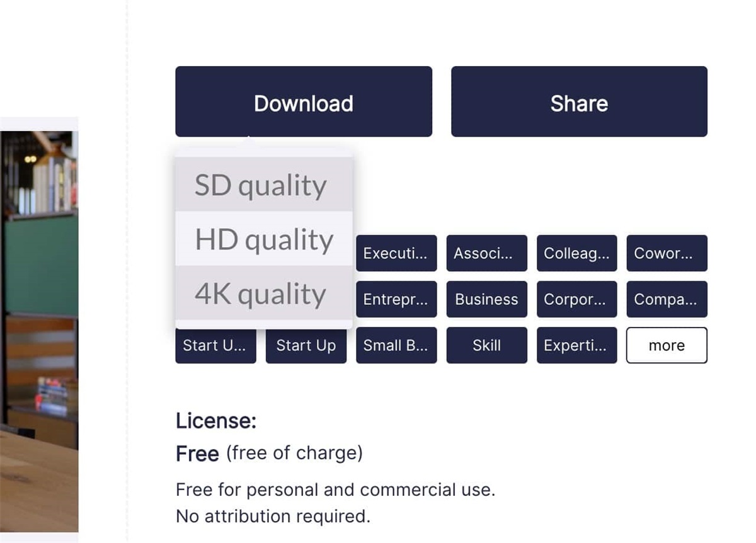
Task: Click the Skill tag
Action: tap(487, 345)
